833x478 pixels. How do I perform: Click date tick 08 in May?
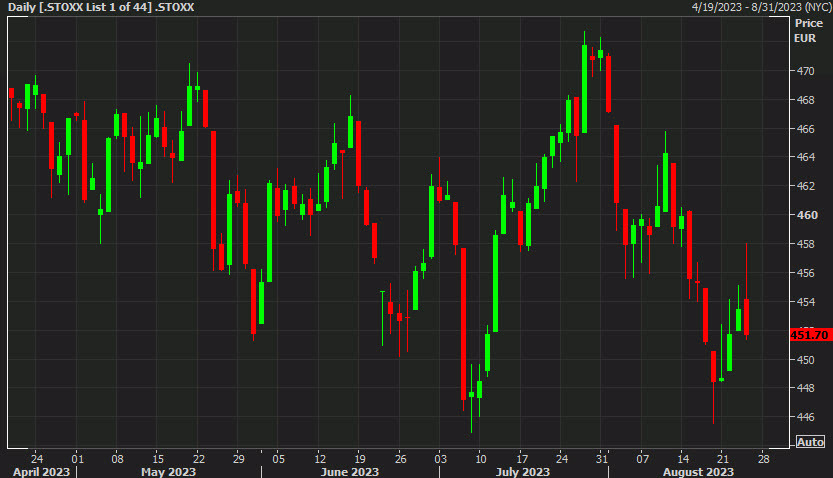pyautogui.click(x=117, y=459)
